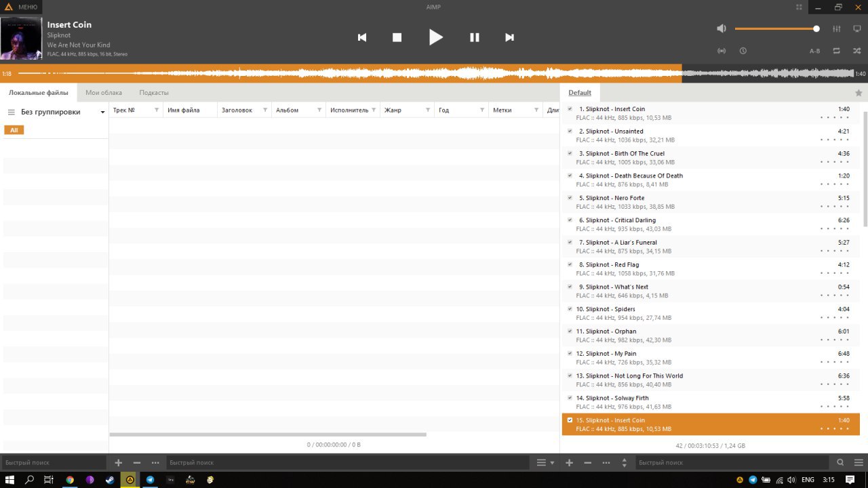The width and height of the screenshot is (868, 488).
Task: Select the Default playlist tab
Action: click(x=580, y=93)
